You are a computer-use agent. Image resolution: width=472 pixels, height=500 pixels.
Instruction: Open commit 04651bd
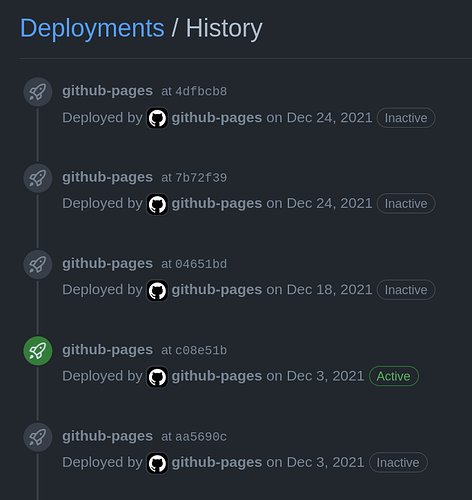tap(201, 264)
